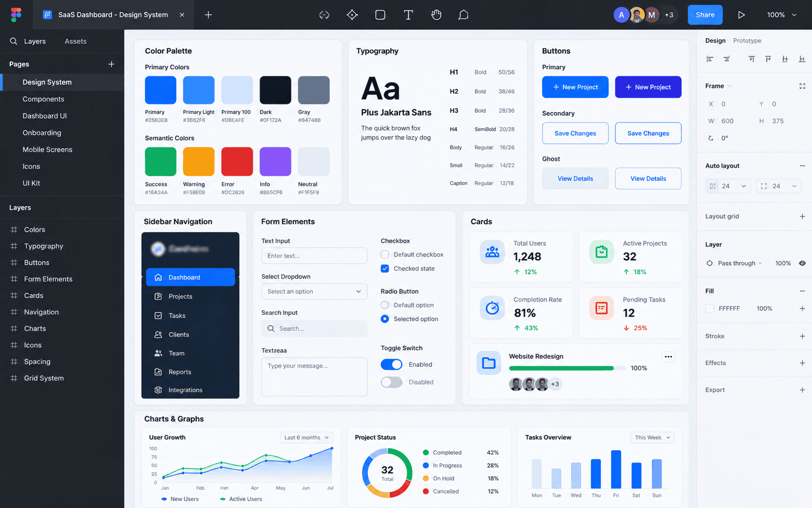The height and width of the screenshot is (508, 812).
Task: Open the Website Redesign card's more options
Action: (x=668, y=357)
